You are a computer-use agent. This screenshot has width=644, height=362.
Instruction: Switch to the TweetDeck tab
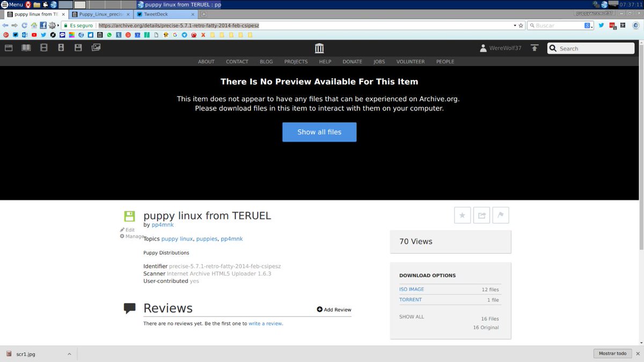tap(166, 14)
